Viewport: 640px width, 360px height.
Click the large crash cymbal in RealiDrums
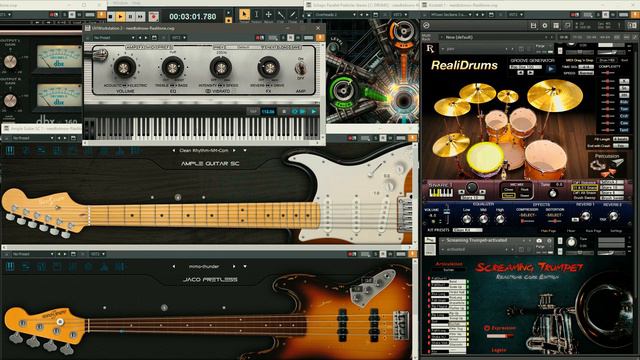[x=554, y=96]
